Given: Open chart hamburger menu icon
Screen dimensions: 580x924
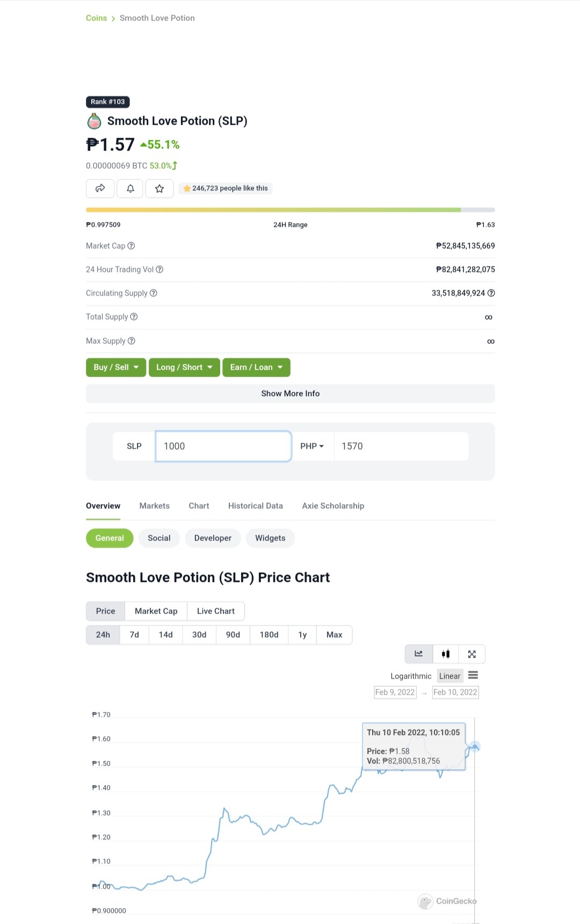Looking at the screenshot, I should click(x=473, y=675).
